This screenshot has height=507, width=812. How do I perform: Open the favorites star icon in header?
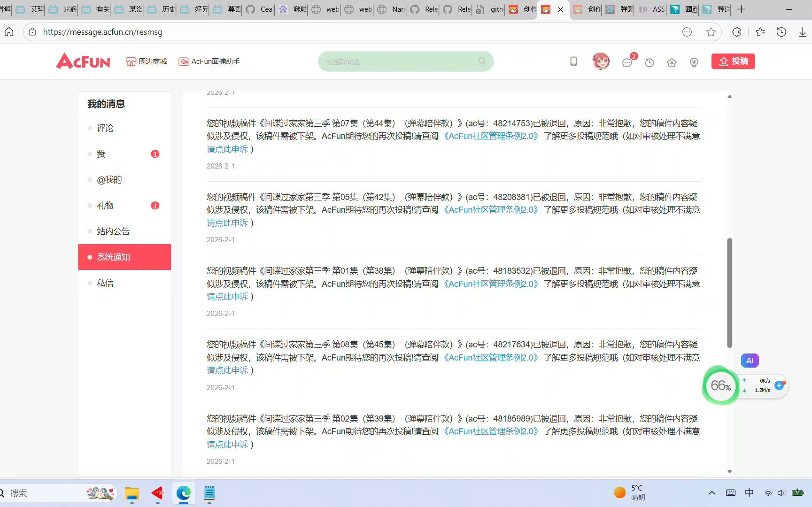(672, 62)
